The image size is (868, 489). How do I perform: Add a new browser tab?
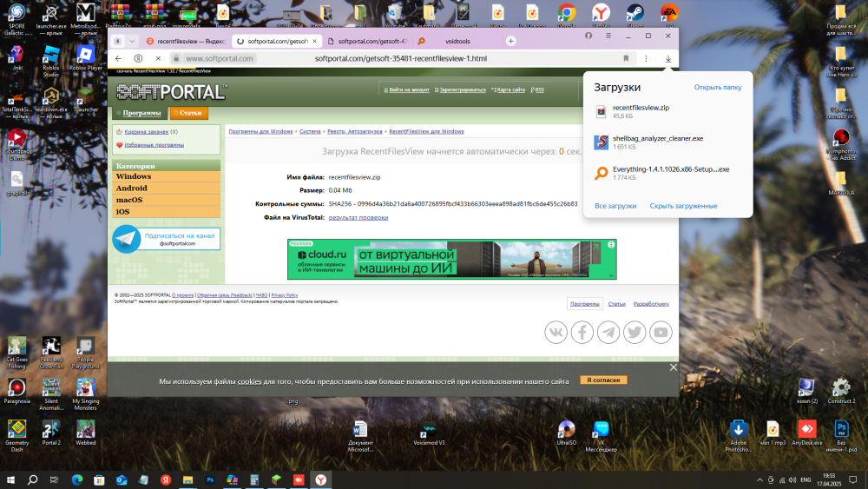[511, 41]
